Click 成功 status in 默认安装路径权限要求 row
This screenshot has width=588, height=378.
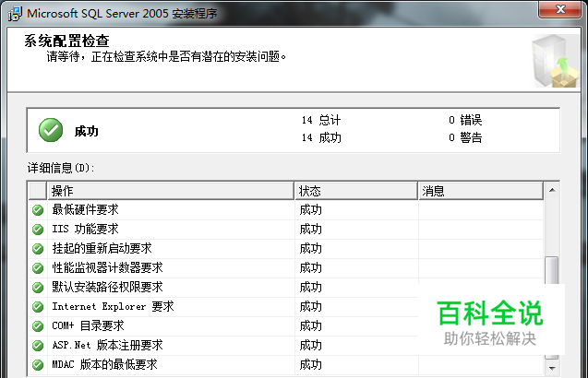310,288
